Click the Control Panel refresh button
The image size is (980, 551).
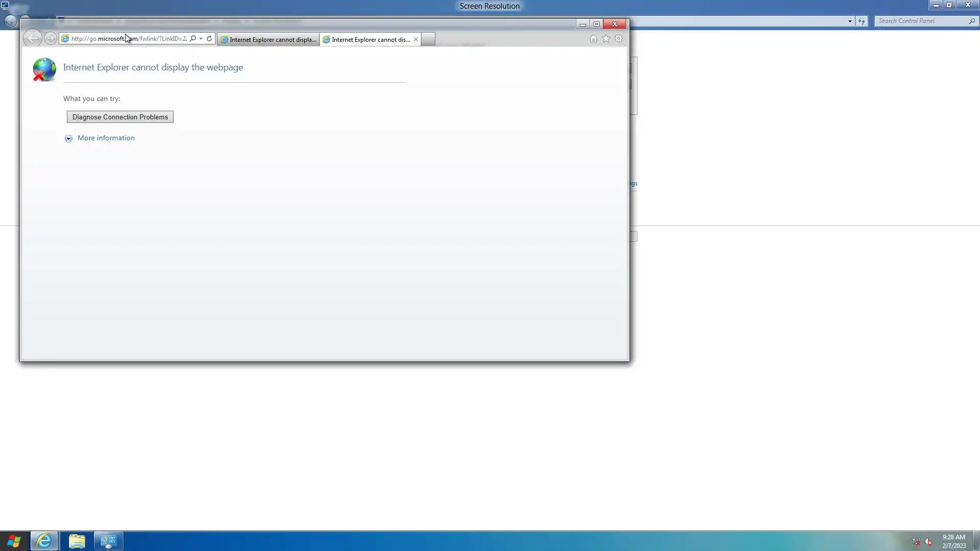pyautogui.click(x=862, y=21)
